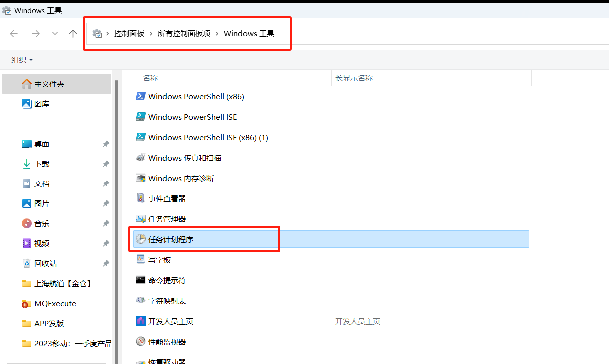Select the 命令提示符 name text

(x=167, y=280)
